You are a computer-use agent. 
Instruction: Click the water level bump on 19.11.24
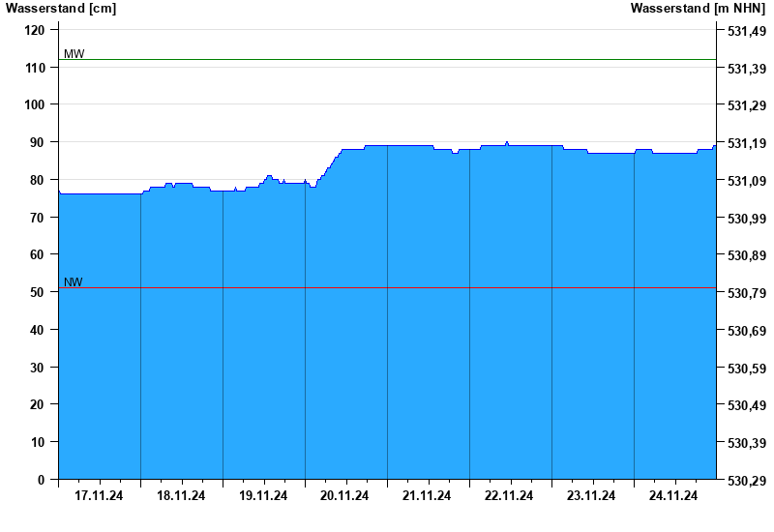[269, 177]
